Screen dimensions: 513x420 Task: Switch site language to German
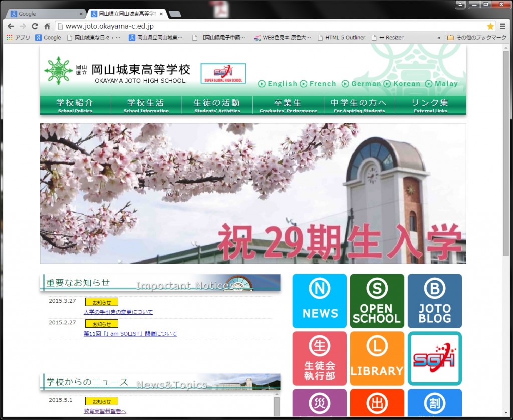click(x=362, y=84)
